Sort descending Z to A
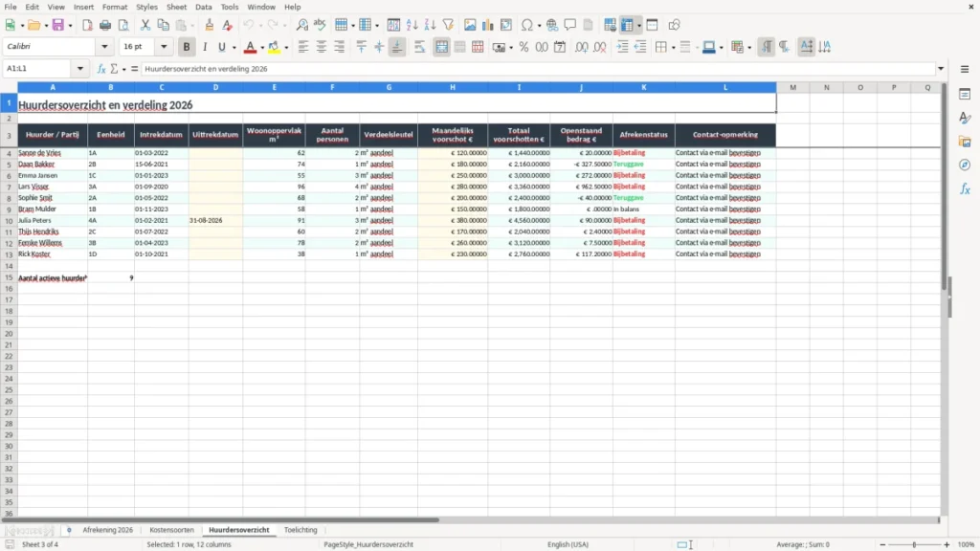This screenshot has height=551, width=980. [430, 25]
